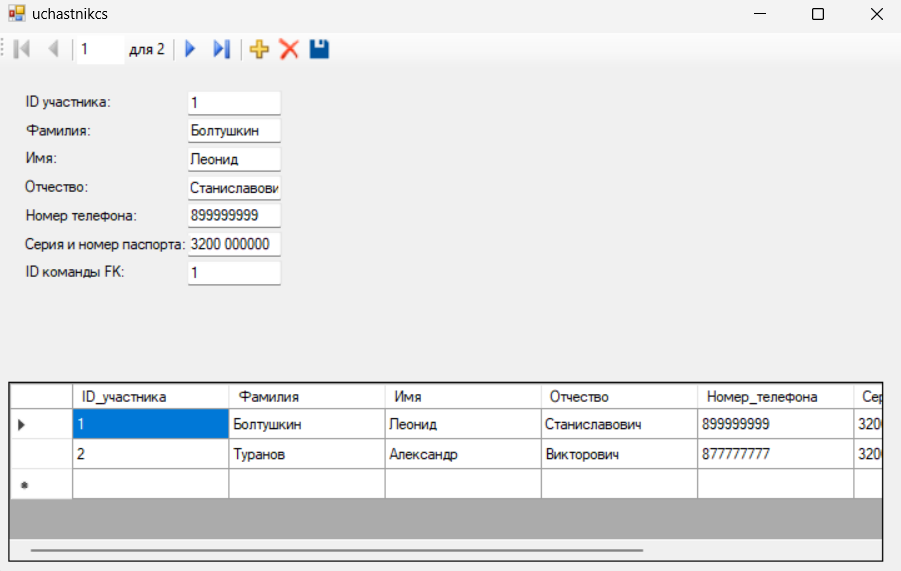The width and height of the screenshot is (901, 571).
Task: Save data with the floppy disk icon
Action: pos(319,49)
